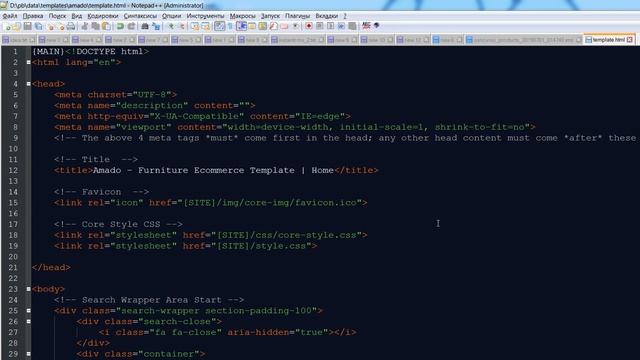Click the Print toolbar icon

click(71, 27)
